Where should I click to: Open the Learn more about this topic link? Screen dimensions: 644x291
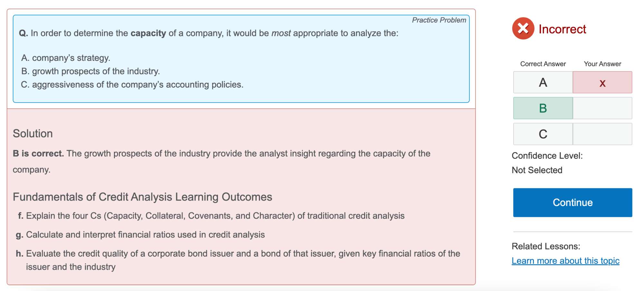565,261
